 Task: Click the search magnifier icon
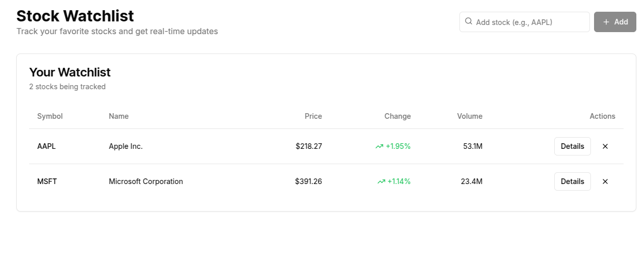coord(468,21)
